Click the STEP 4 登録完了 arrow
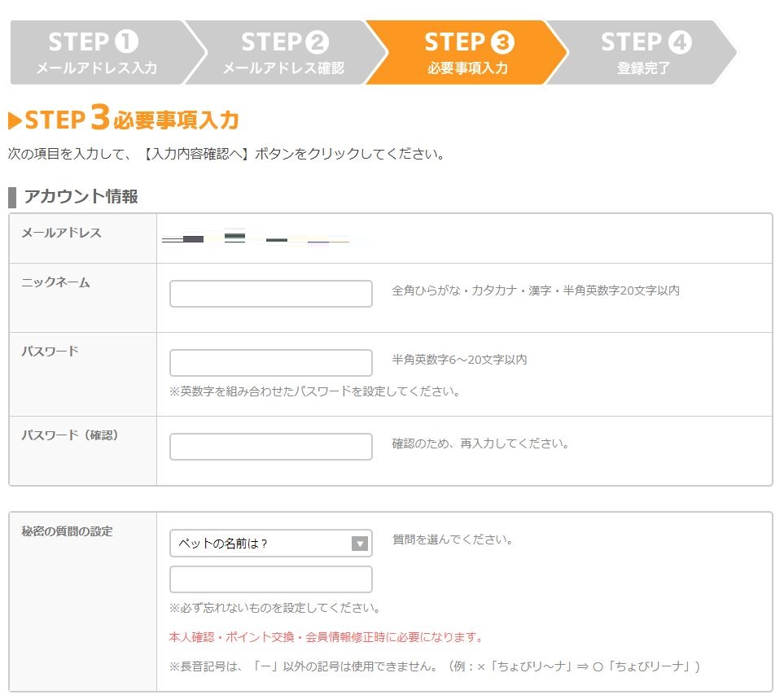This screenshot has height=699, width=784. pyautogui.click(x=645, y=52)
